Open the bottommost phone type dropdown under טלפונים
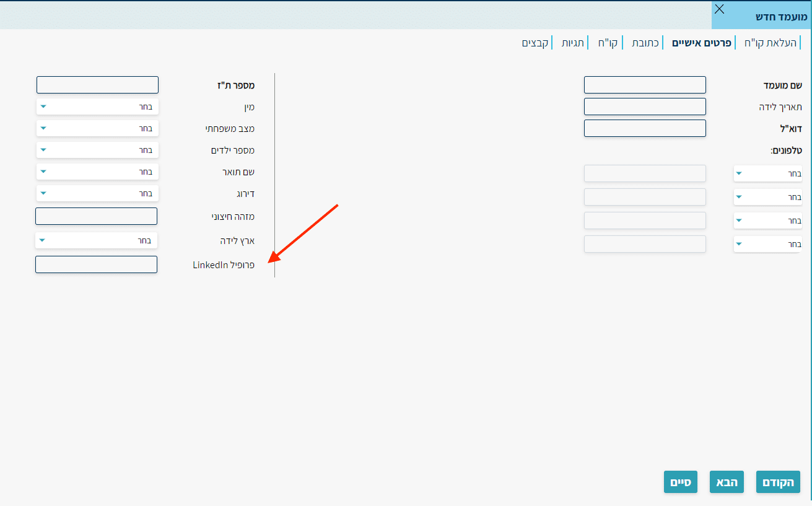Screen dimensions: 812x506 pos(767,244)
